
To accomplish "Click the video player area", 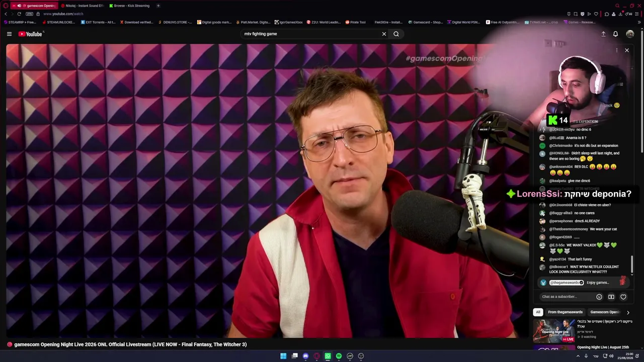I will [267, 191].
